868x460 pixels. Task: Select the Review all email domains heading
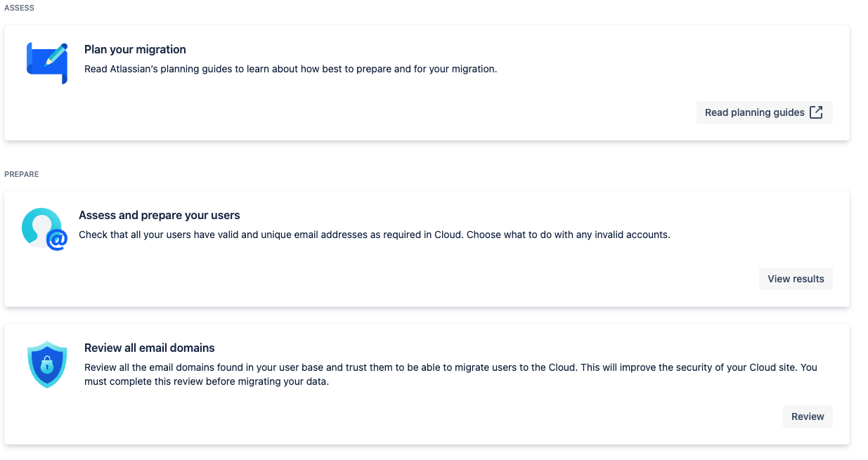[149, 348]
